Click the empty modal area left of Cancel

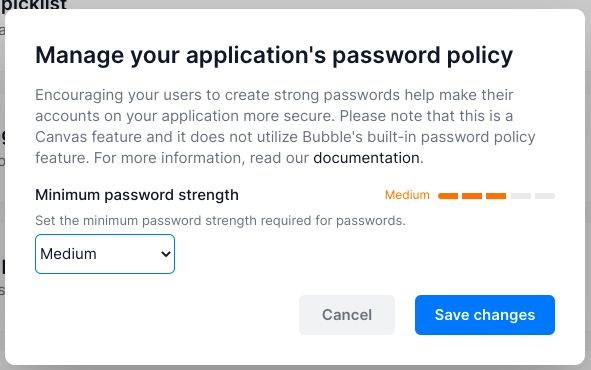[166, 315]
